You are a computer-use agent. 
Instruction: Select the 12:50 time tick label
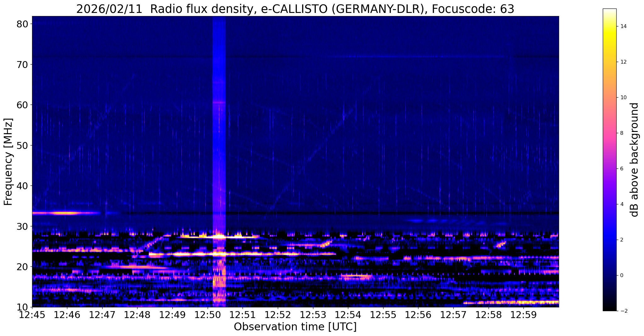208,315
